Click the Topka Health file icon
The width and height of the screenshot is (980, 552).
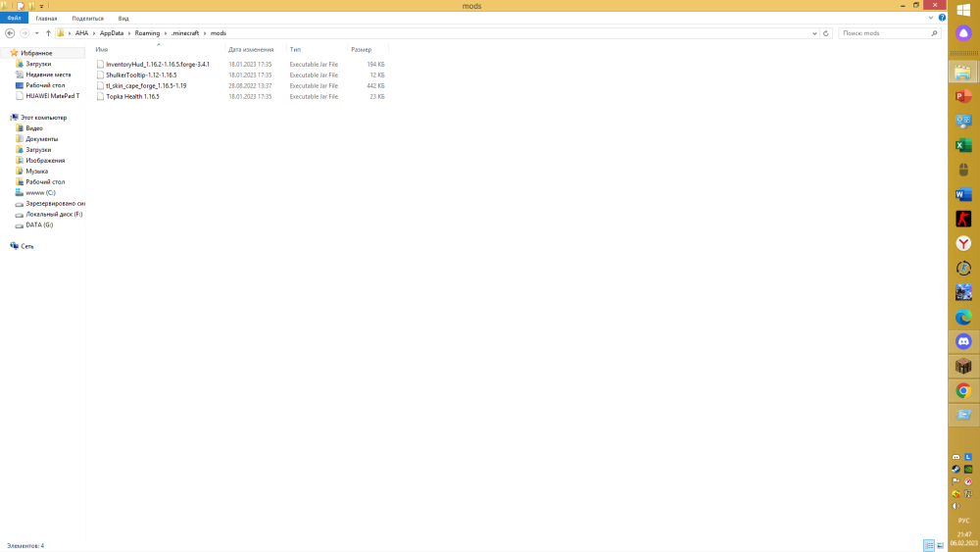click(x=100, y=96)
